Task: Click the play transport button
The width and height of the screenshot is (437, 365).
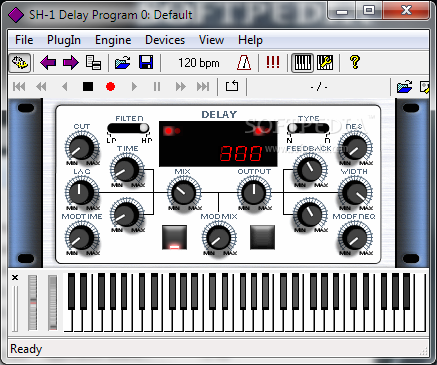Action: click(134, 87)
